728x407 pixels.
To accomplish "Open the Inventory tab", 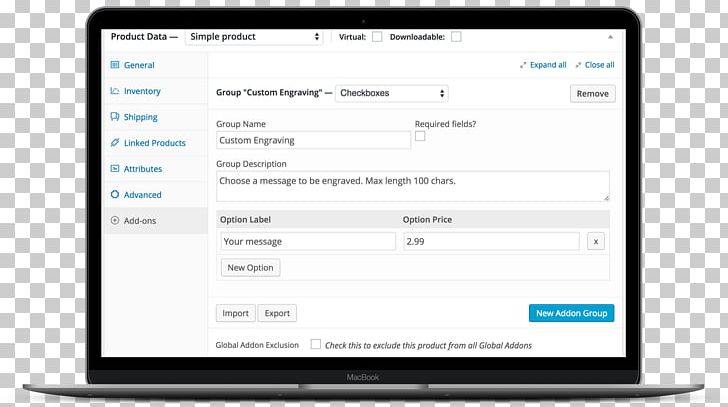I will coord(155,91).
